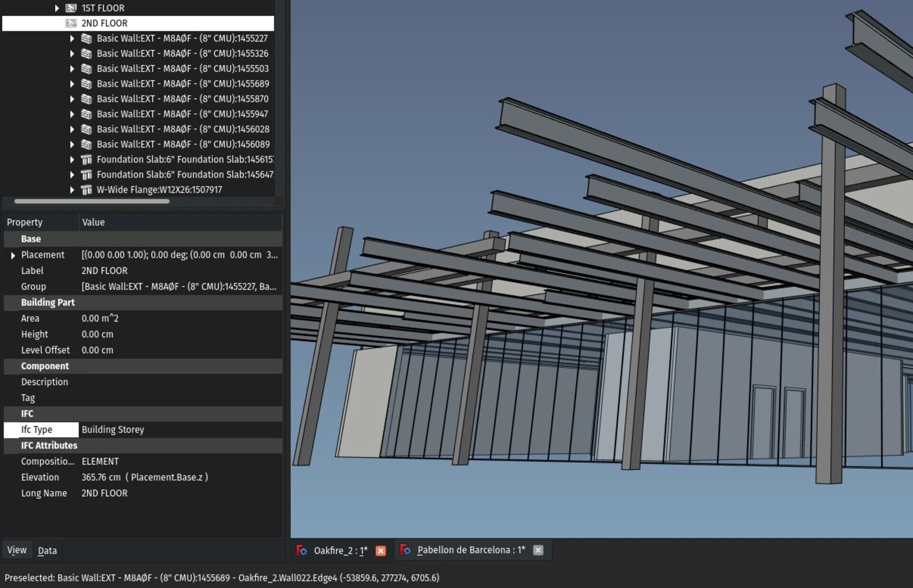Image resolution: width=913 pixels, height=588 pixels.
Task: Click wall icon for Basic Wall 1455870
Action: pyautogui.click(x=86, y=99)
